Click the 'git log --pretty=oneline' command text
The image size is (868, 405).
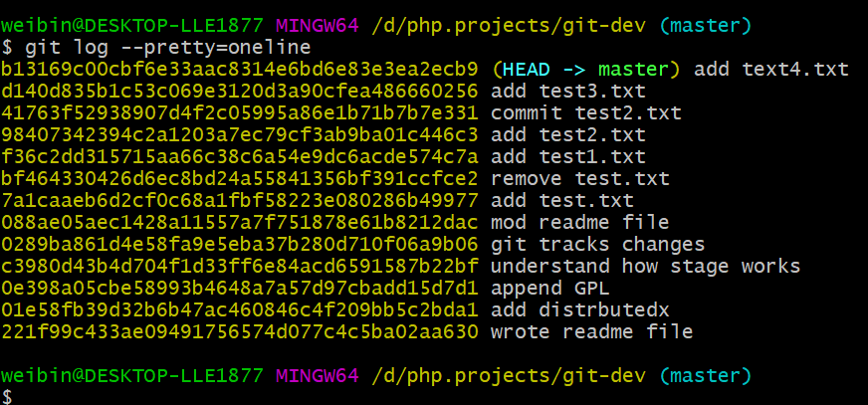point(168,48)
